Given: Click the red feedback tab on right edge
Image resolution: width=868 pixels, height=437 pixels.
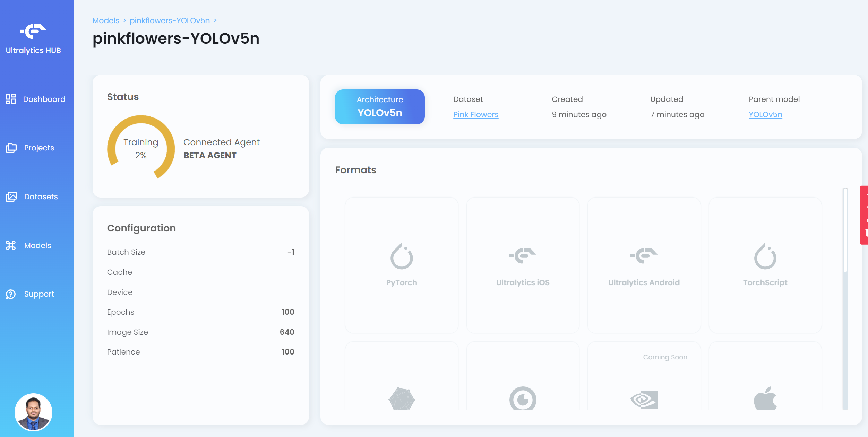Looking at the screenshot, I should tap(864, 215).
